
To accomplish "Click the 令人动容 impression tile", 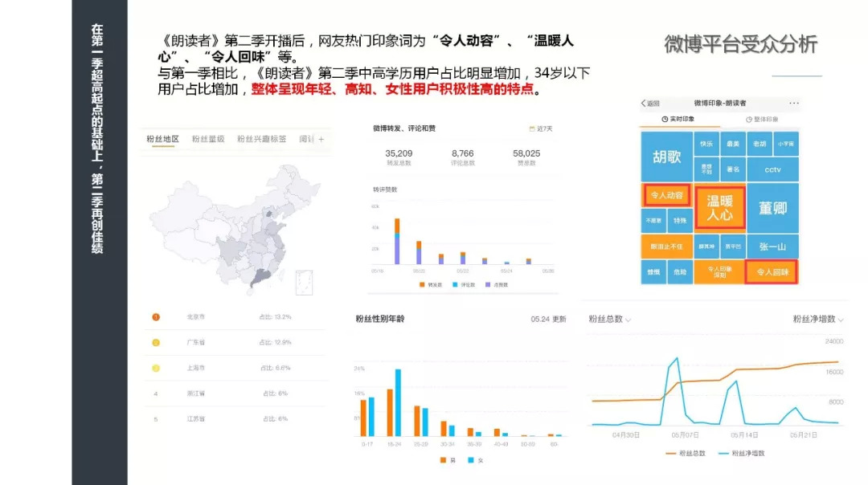I will tap(666, 195).
